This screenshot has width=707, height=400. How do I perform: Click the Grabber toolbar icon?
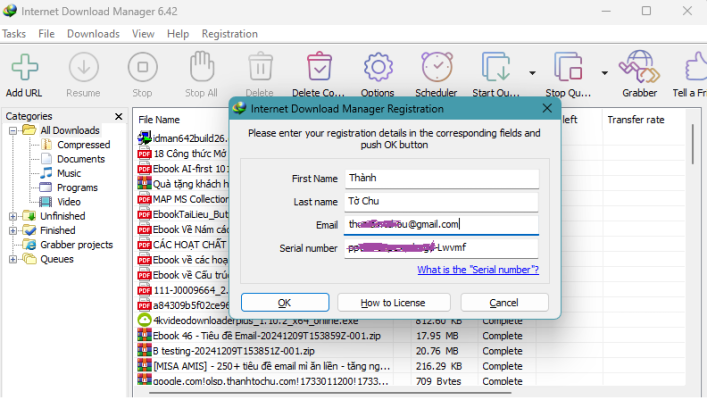pyautogui.click(x=639, y=68)
